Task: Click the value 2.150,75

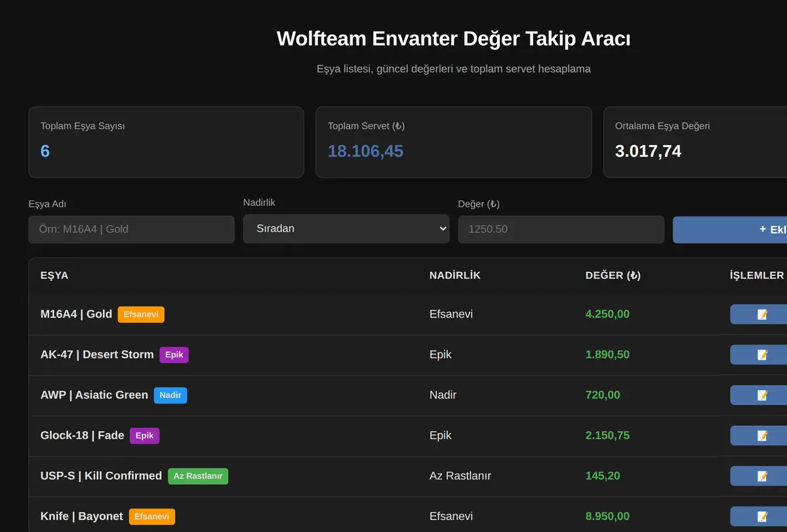Action: 607,436
